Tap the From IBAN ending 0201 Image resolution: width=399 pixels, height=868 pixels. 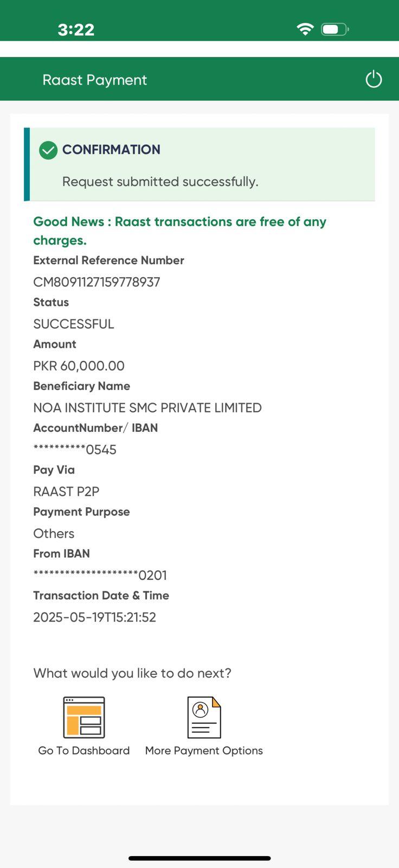click(x=100, y=575)
